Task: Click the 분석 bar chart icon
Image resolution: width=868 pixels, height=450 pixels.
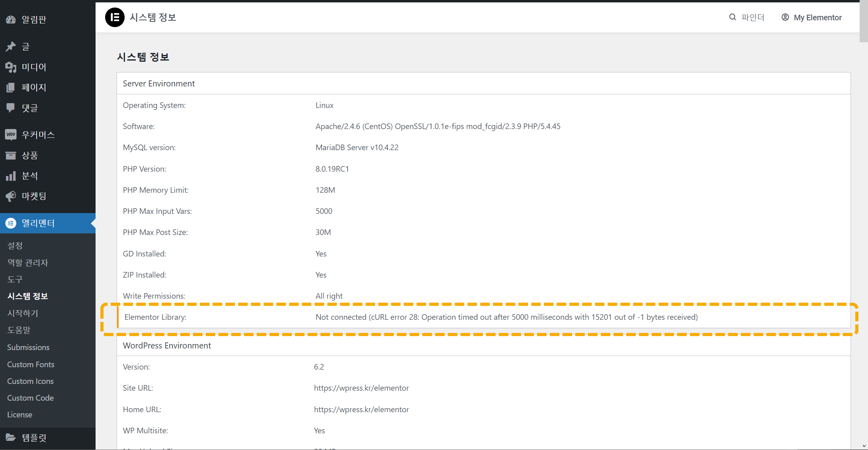Action: tap(11, 176)
